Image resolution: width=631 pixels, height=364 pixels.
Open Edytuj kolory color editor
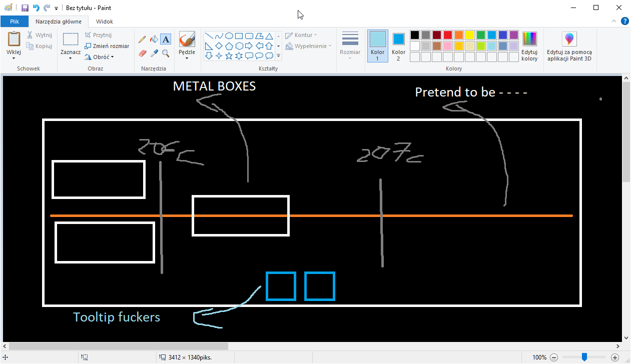coord(529,46)
